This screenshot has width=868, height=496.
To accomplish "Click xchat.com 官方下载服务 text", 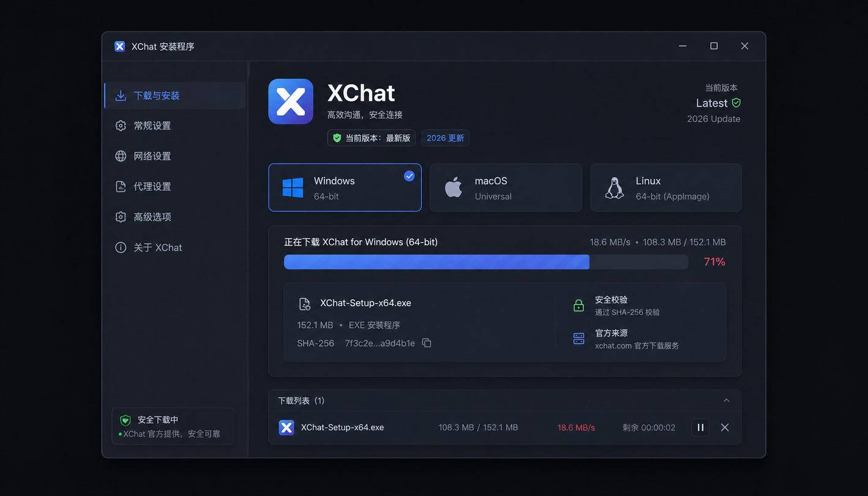I will coord(637,345).
